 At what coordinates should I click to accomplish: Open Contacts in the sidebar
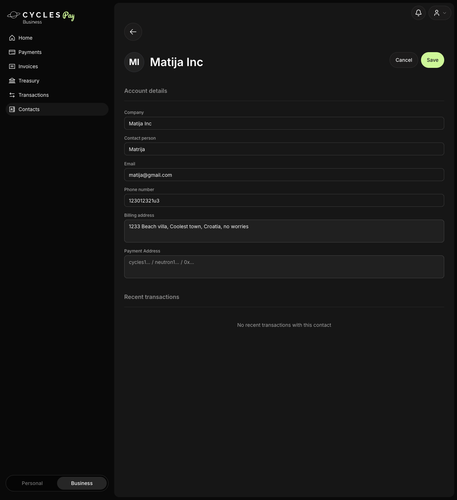pyautogui.click(x=57, y=109)
